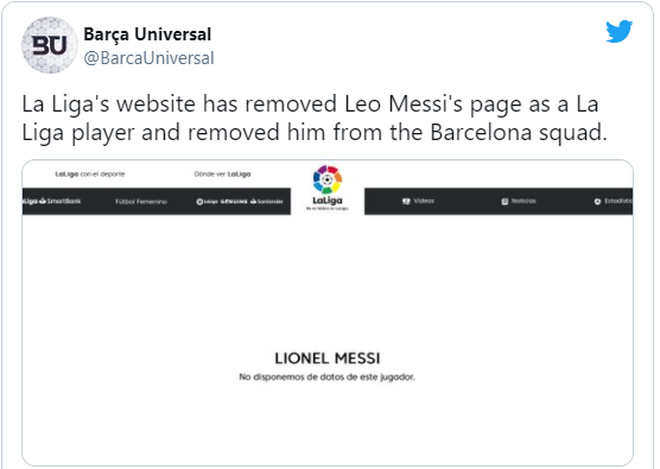Click the tweet text about Leo Messi
Screen dimensions: 660x469
[x=315, y=118]
